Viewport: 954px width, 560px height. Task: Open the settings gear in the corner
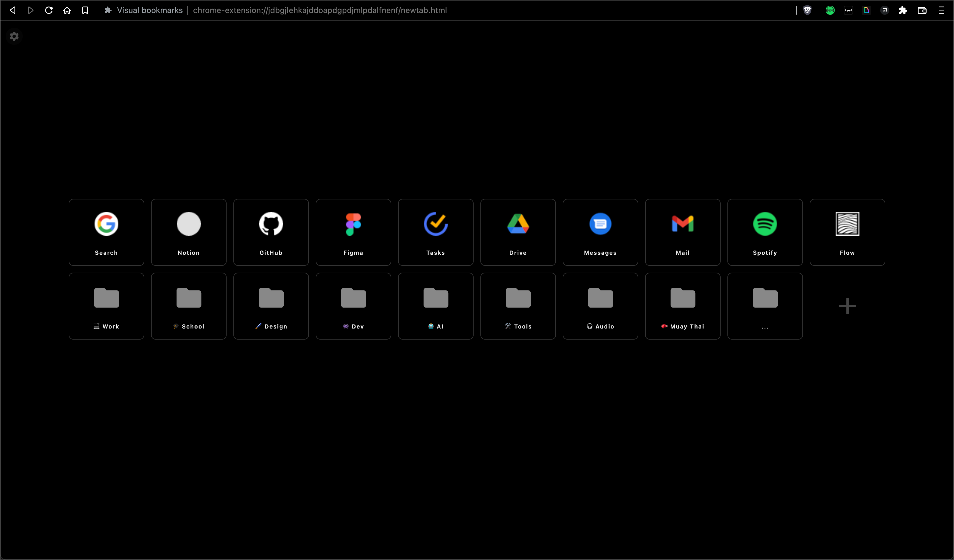pyautogui.click(x=14, y=36)
